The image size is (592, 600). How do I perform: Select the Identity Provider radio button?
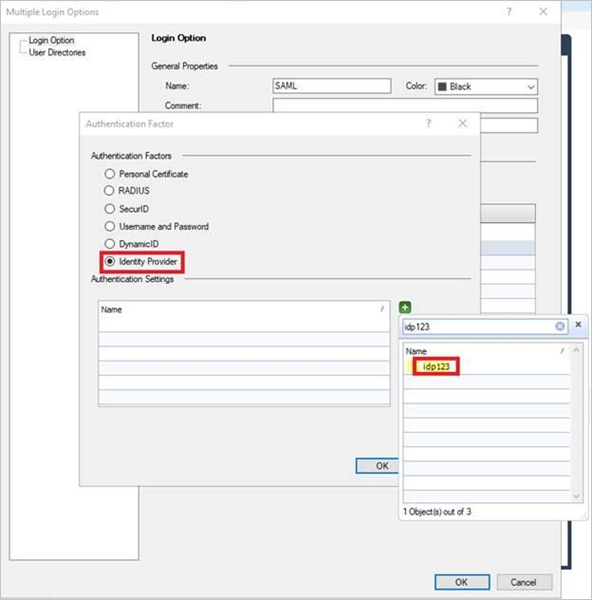click(109, 261)
